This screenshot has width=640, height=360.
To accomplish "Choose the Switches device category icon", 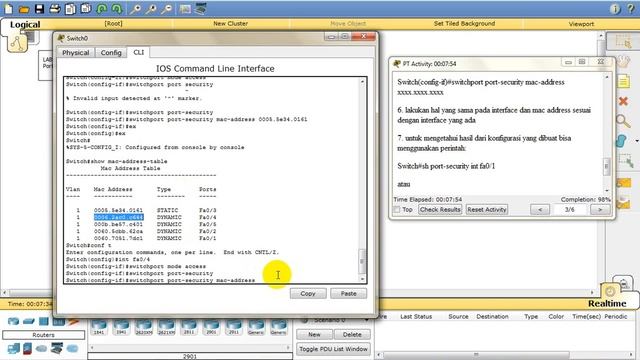I will pos(29,321).
